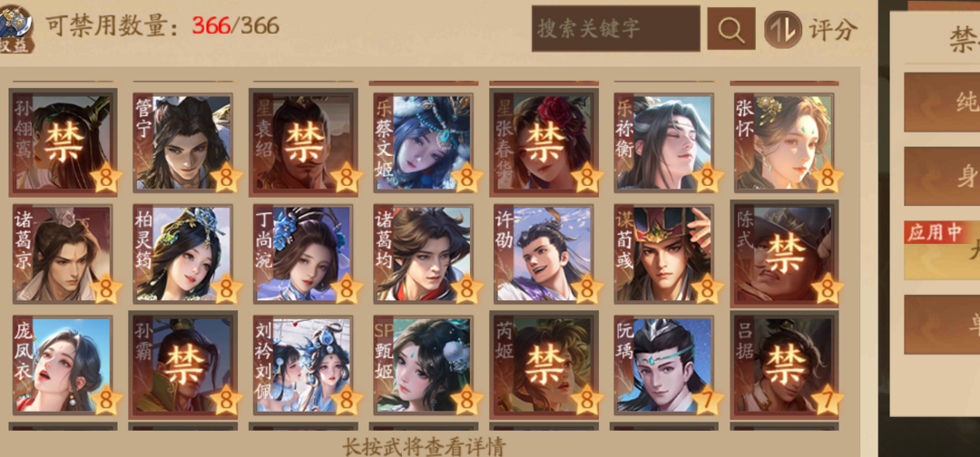The width and height of the screenshot is (980, 457).
Task: Open the 应用中 preset in right panel
Action: click(x=942, y=249)
